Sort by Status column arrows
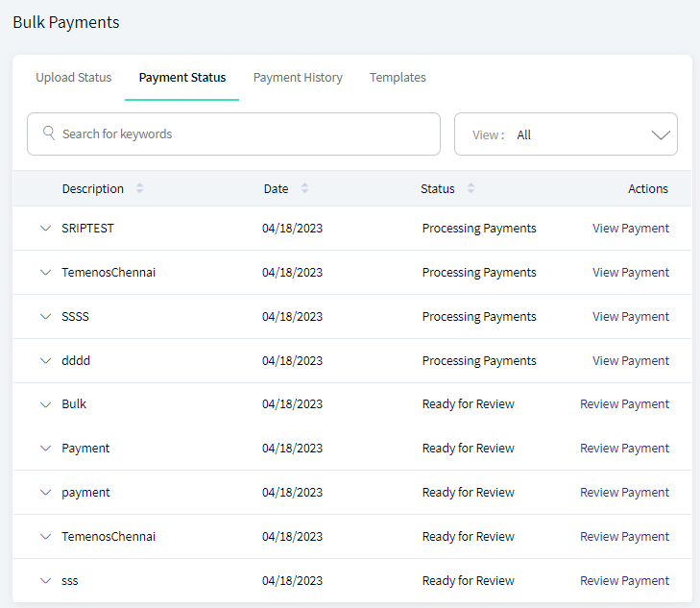 click(x=471, y=188)
